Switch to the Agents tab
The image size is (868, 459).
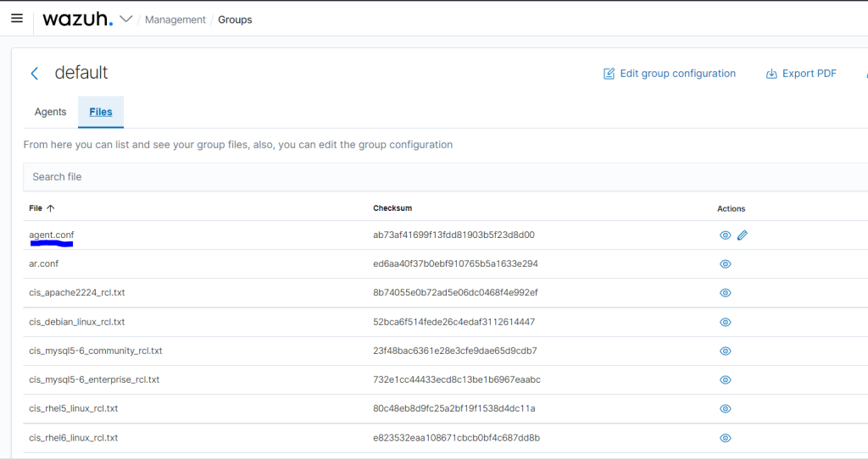tap(50, 112)
